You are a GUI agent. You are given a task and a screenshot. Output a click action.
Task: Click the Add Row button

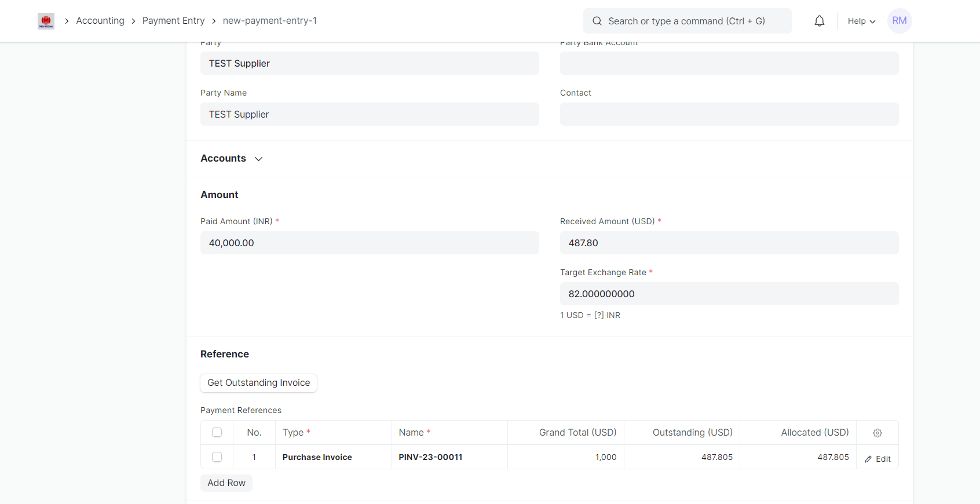[x=226, y=483]
